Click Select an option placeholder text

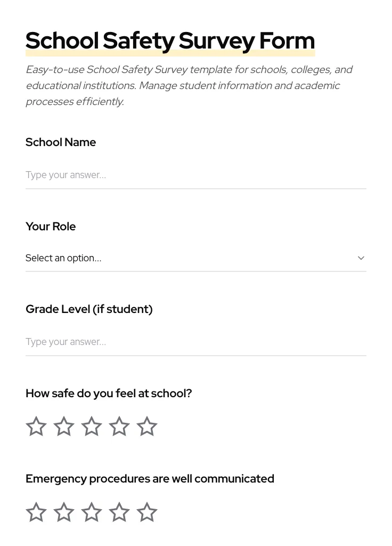(x=63, y=258)
